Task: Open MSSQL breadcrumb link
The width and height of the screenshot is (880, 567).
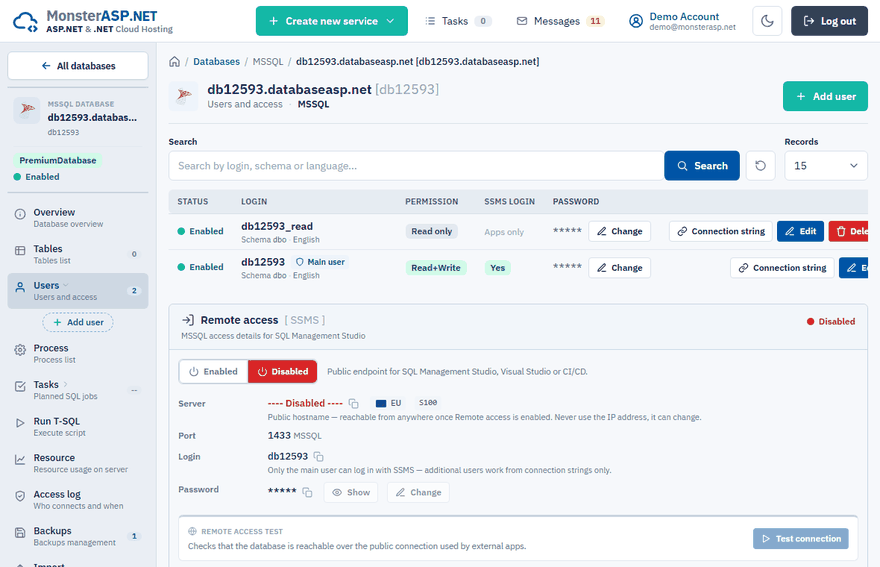Action: (x=268, y=61)
